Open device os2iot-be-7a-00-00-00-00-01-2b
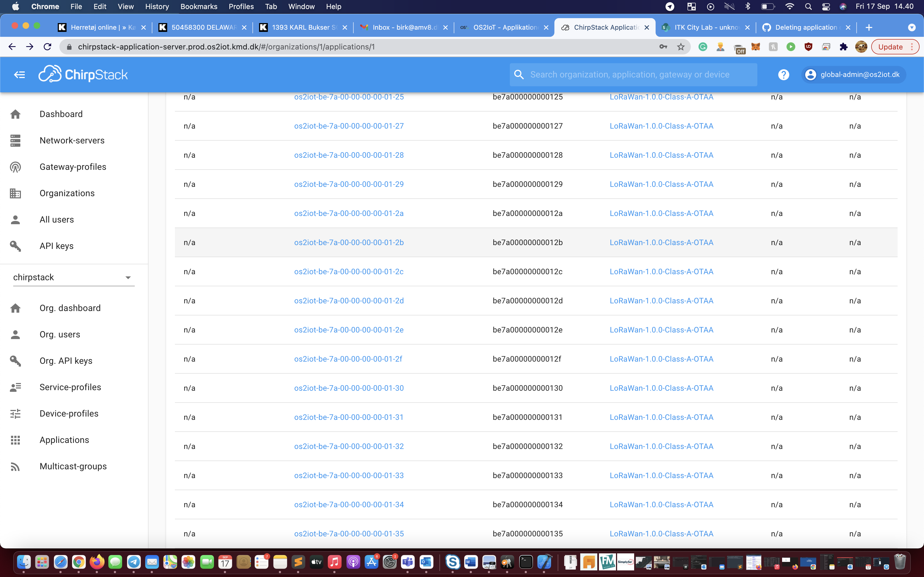Image resolution: width=924 pixels, height=577 pixels. [349, 243]
